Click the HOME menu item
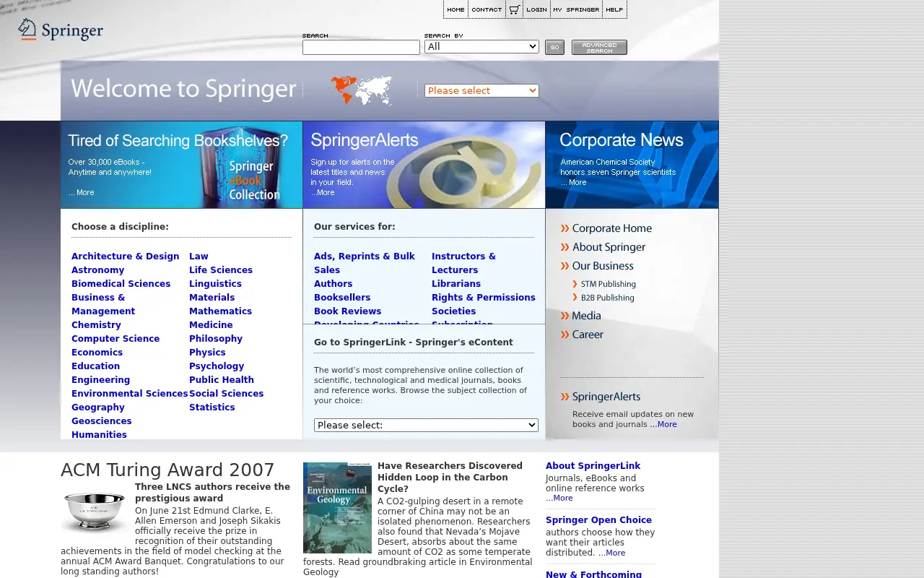Image resolution: width=924 pixels, height=578 pixels. [x=456, y=9]
